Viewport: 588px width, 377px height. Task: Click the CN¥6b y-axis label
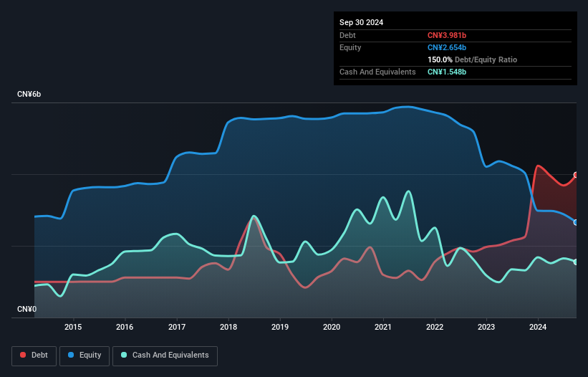click(29, 94)
